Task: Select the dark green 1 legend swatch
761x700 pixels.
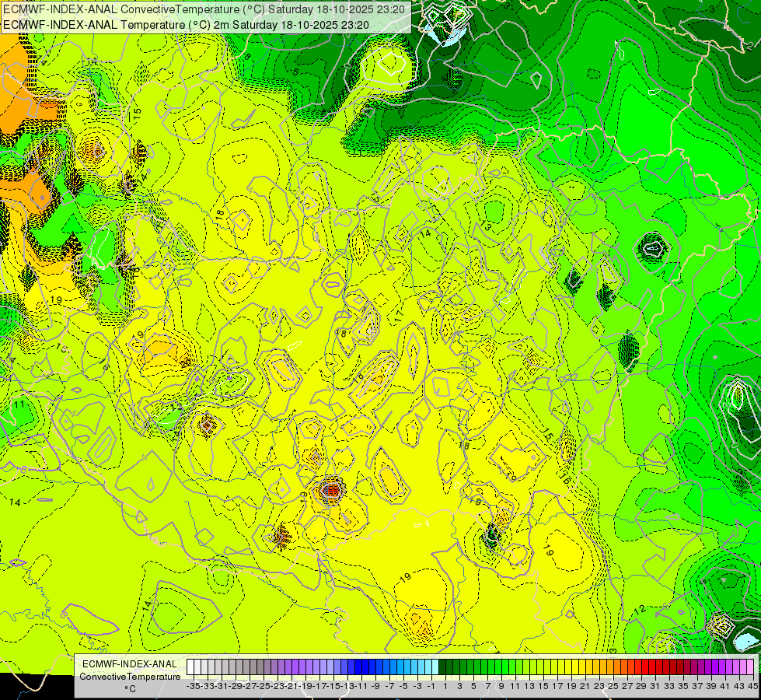Action: (445, 667)
